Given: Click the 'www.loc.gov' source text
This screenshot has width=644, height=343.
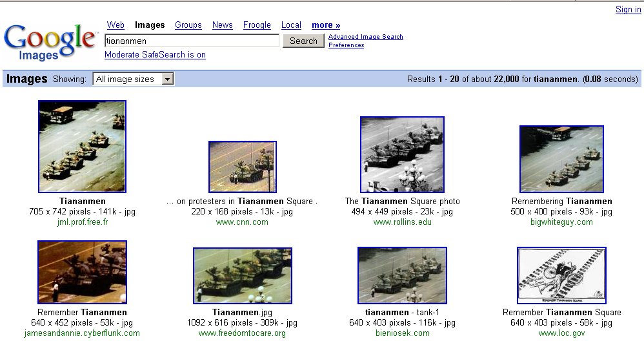Looking at the screenshot, I should pyautogui.click(x=561, y=333).
